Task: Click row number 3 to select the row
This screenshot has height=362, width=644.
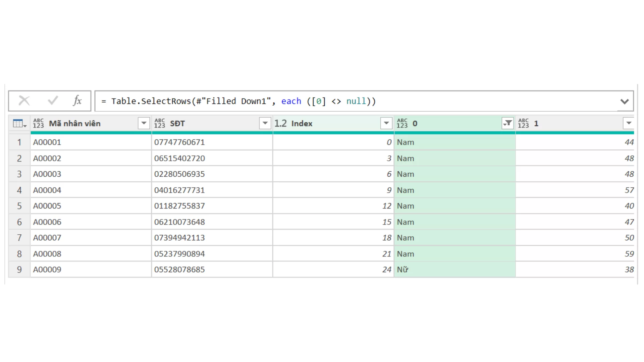Action: pyautogui.click(x=19, y=174)
